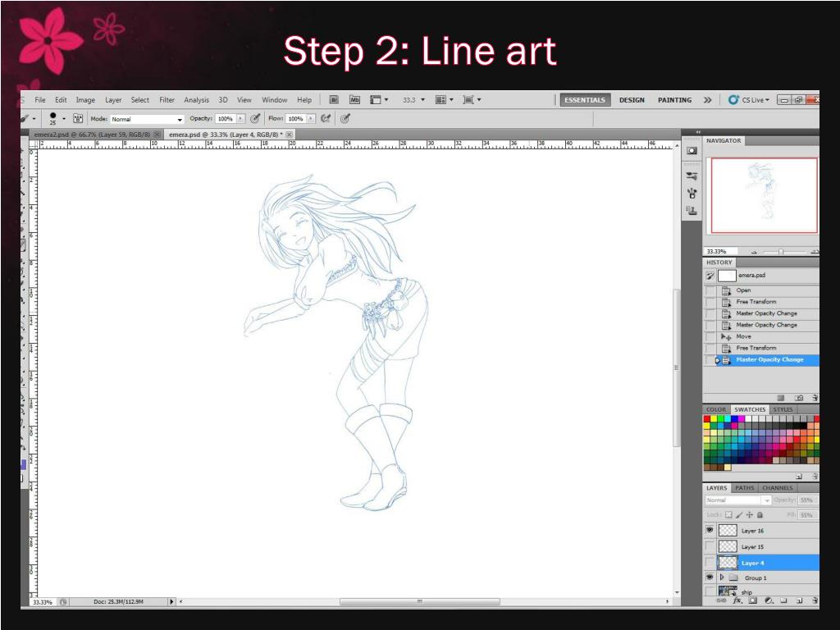Create new document from current History state
Image resolution: width=840 pixels, height=630 pixels.
tap(781, 398)
